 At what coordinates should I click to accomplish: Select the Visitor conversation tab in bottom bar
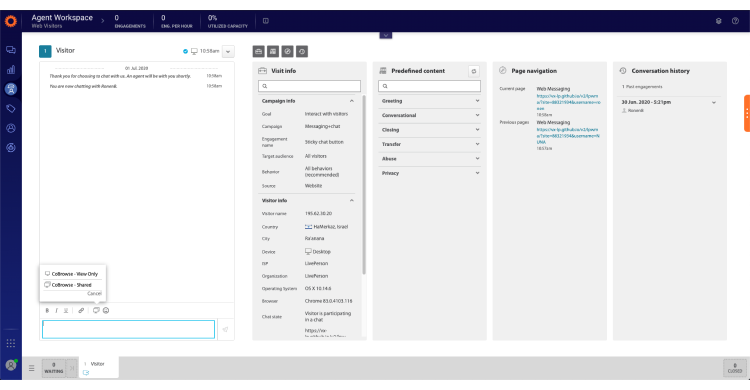98,368
